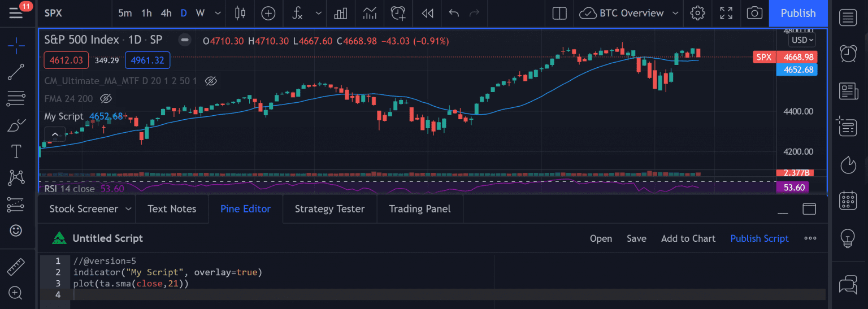Select the 4h timeframe interval
This screenshot has height=309, width=868.
tap(166, 13)
